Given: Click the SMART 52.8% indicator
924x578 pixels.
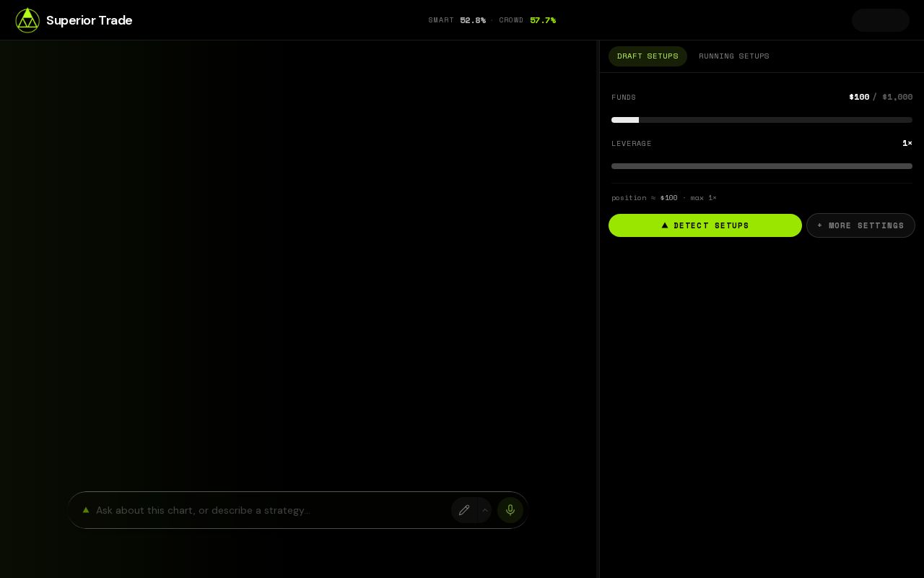Looking at the screenshot, I should point(457,20).
